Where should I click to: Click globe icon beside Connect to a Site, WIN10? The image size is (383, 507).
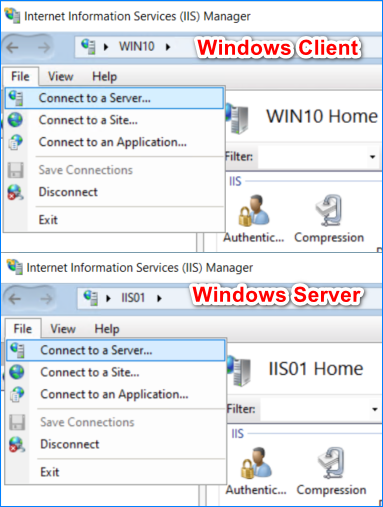[15, 120]
